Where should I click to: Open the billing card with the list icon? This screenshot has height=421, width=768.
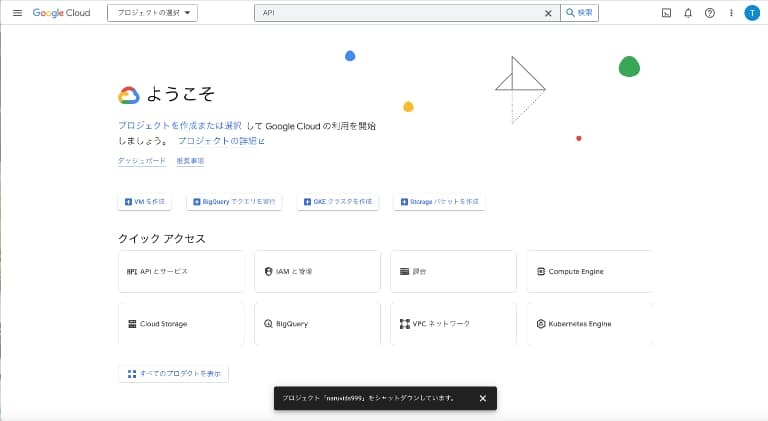point(454,271)
